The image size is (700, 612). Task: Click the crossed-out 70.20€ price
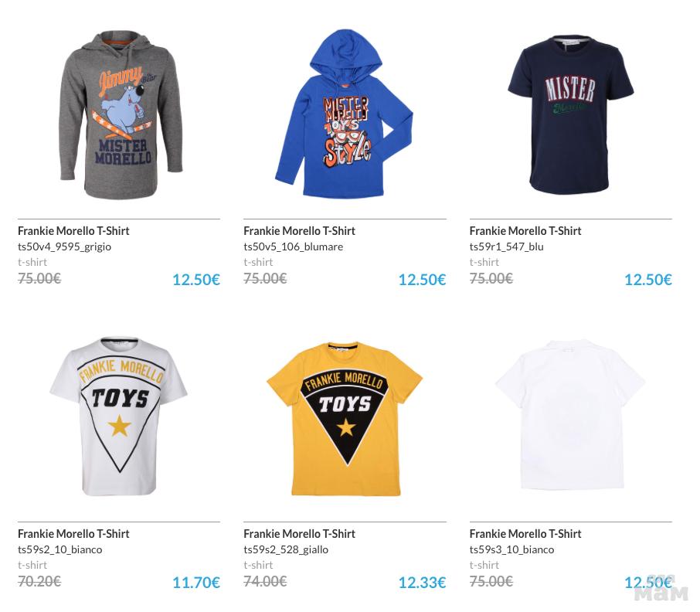tap(39, 581)
